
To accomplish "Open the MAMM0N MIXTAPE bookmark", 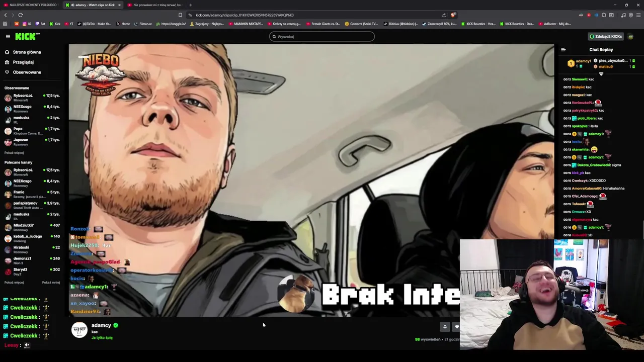I will click(x=246, y=24).
